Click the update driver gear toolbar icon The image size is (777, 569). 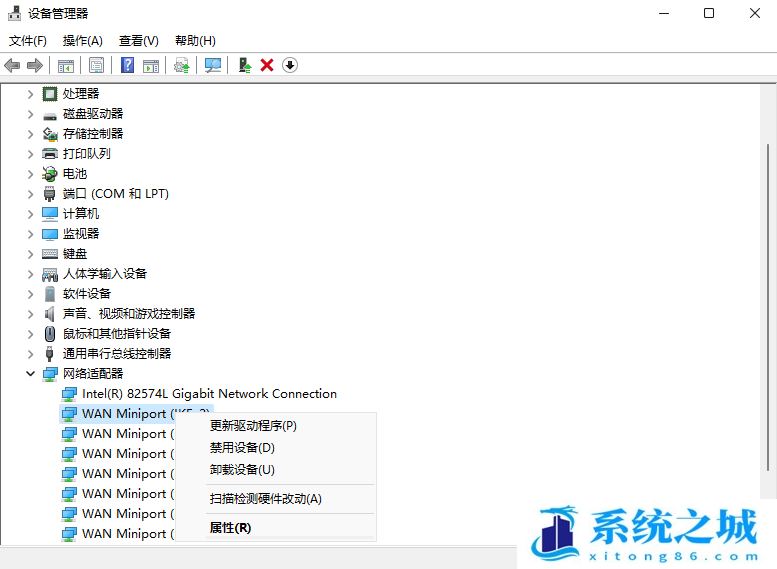tap(181, 65)
